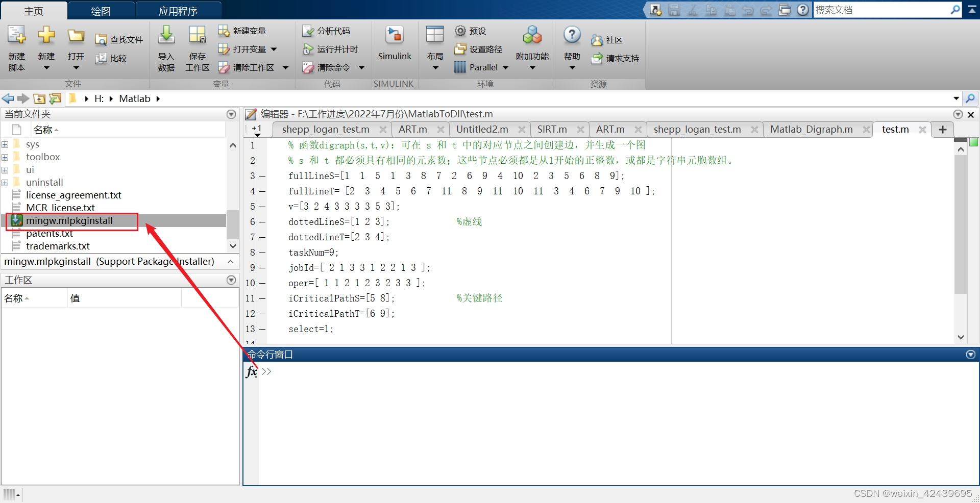Screen dimensions: 980x503
Task: Open Workspace (工作区) panel actions menu
Action: pos(231,280)
